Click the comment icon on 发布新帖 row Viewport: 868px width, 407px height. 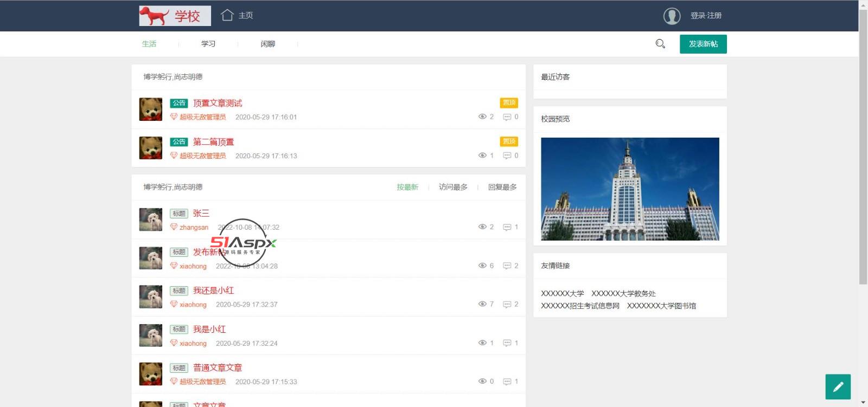click(507, 266)
